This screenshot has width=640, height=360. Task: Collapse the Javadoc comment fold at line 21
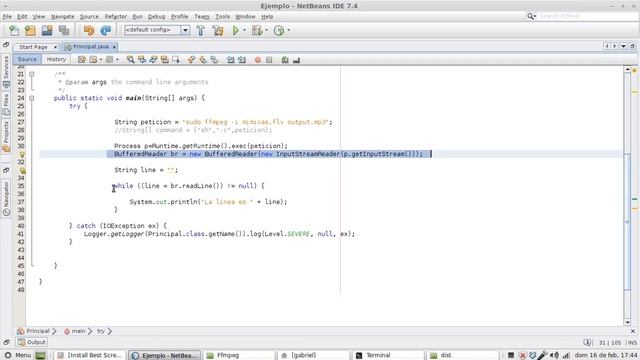point(31,74)
